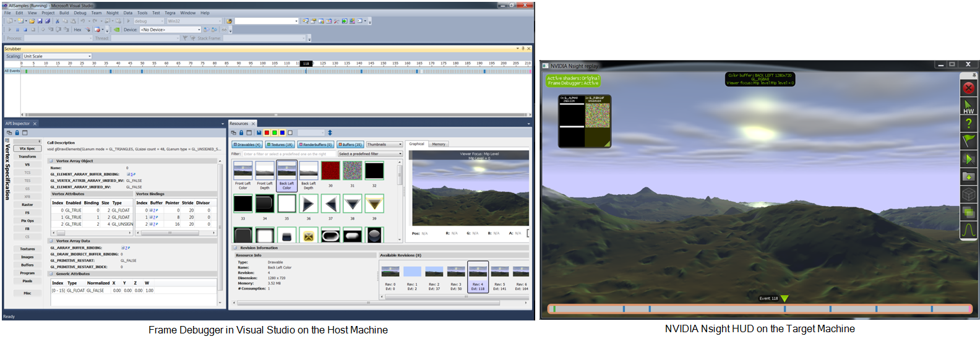Collapse the Revision Information section

pyautogui.click(x=236, y=247)
